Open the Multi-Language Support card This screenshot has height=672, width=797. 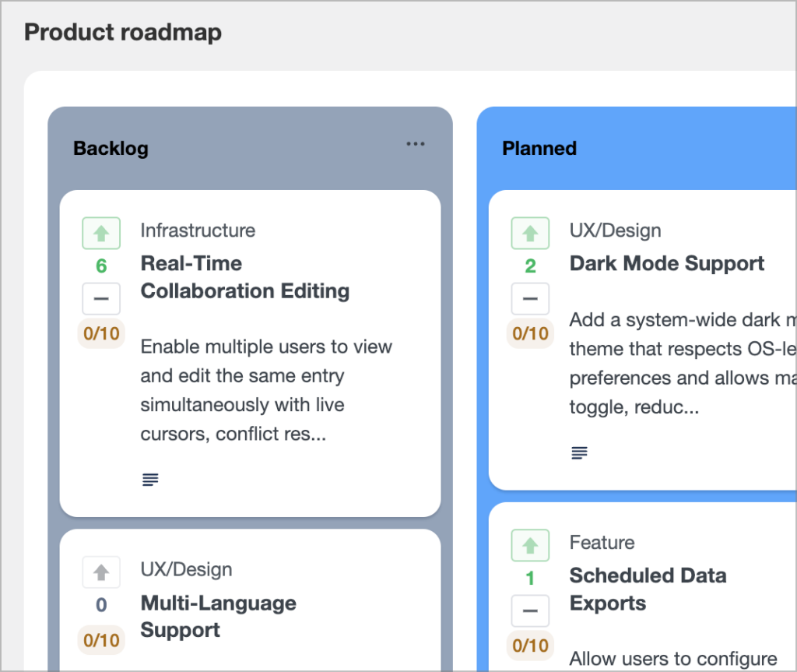(218, 616)
